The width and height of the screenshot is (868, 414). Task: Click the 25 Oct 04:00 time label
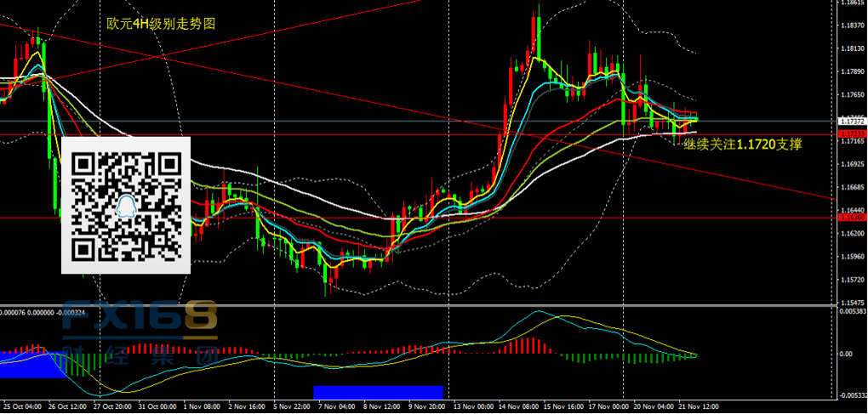23,405
